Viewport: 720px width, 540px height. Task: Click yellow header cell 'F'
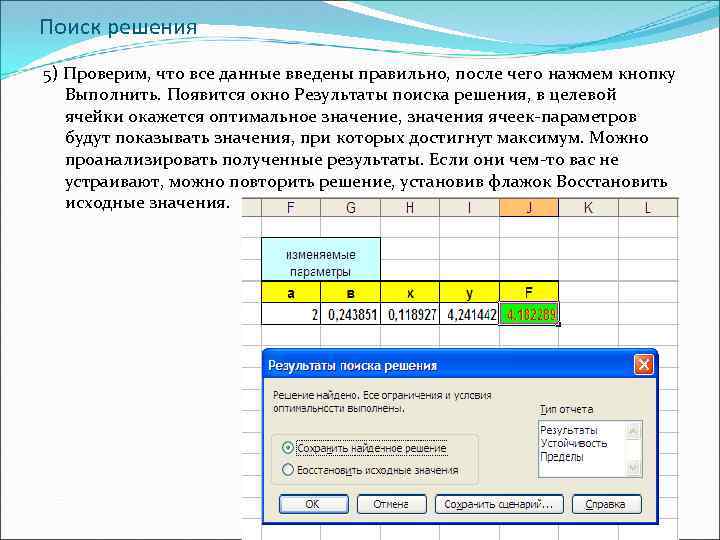(529, 292)
